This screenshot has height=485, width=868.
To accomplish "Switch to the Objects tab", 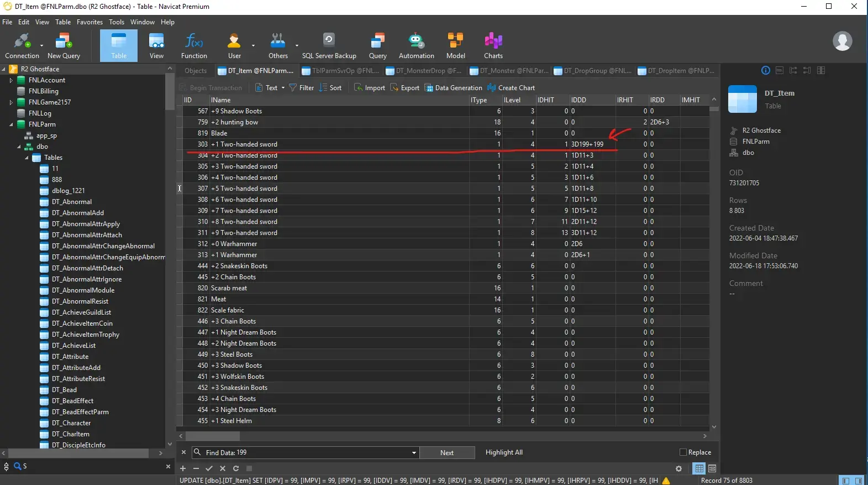I will (x=196, y=71).
